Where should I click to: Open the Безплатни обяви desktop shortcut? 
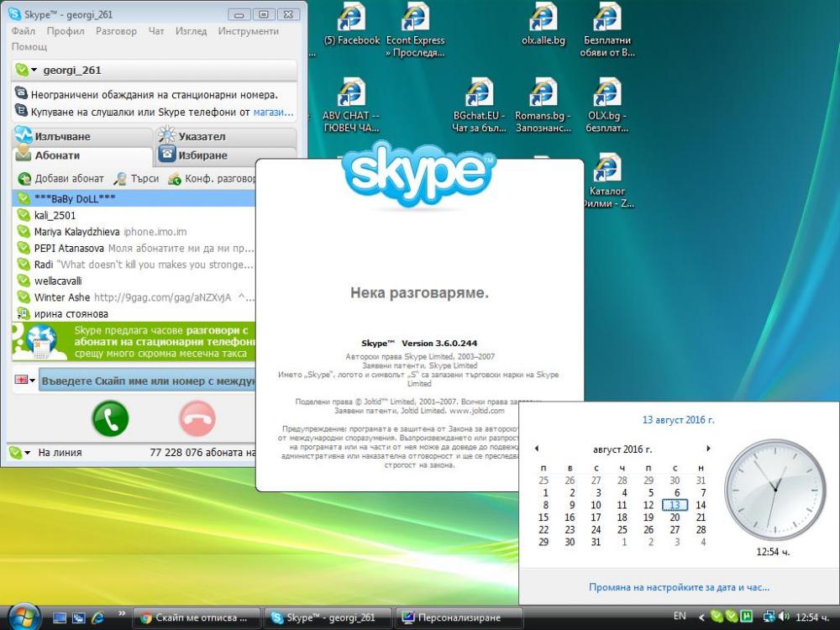pos(607,30)
